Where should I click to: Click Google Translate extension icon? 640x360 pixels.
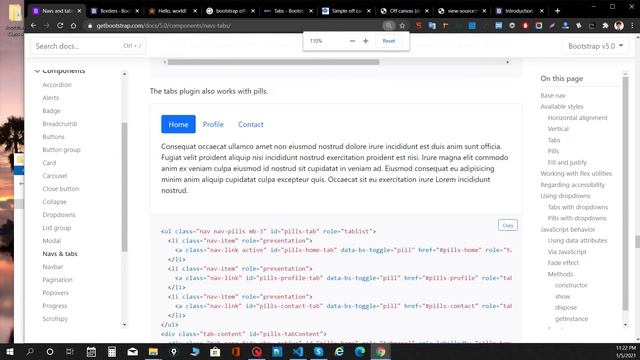(432, 25)
